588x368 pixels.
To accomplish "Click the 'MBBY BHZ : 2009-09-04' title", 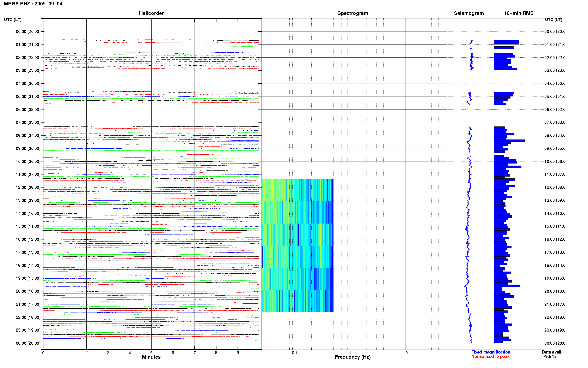I will click(33, 4).
